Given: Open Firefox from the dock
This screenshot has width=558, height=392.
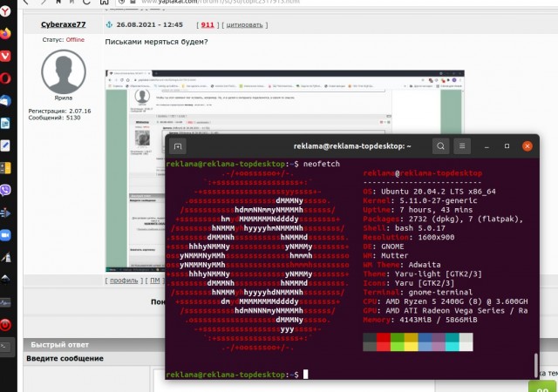Looking at the screenshot, I should click(5, 34).
